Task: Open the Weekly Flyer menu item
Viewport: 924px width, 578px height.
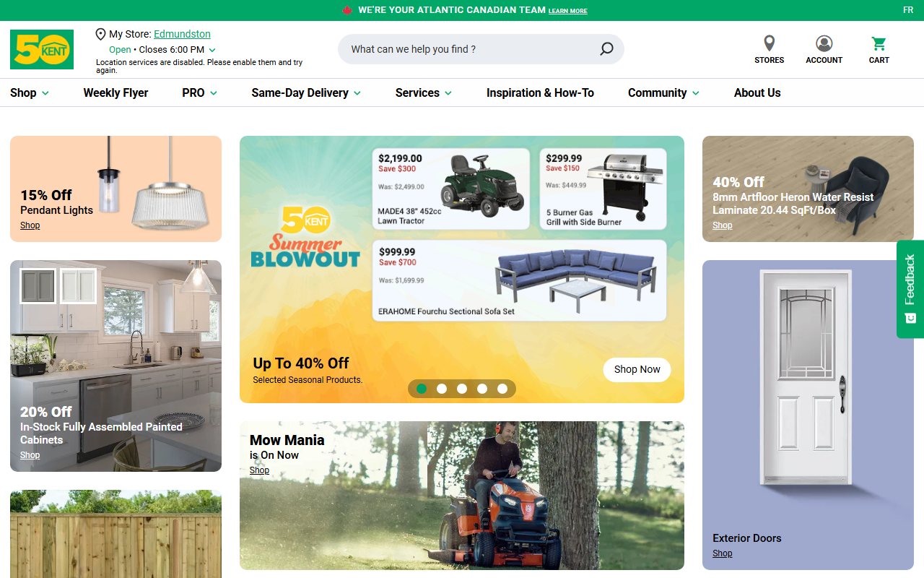Action: pyautogui.click(x=115, y=92)
